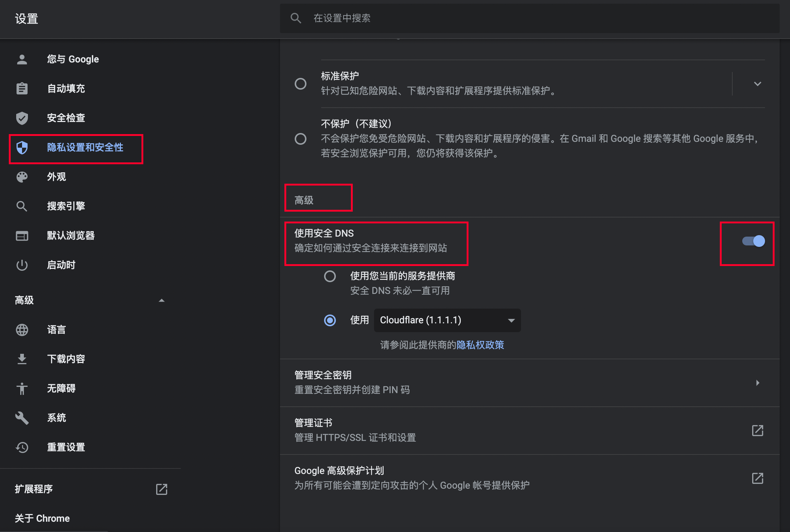Open 默认浏览器 settings
This screenshot has width=790, height=532.
71,236
